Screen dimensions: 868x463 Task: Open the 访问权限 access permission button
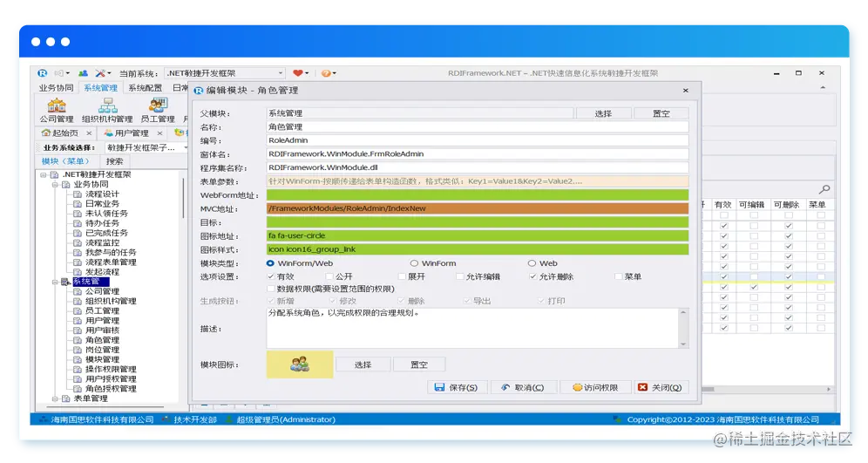tap(595, 387)
